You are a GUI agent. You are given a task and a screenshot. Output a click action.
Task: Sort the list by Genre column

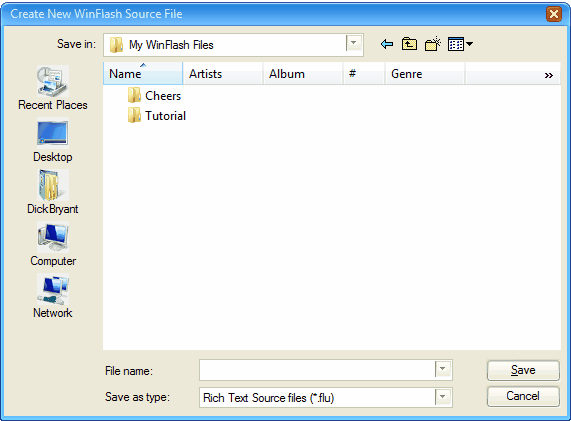pyautogui.click(x=425, y=74)
